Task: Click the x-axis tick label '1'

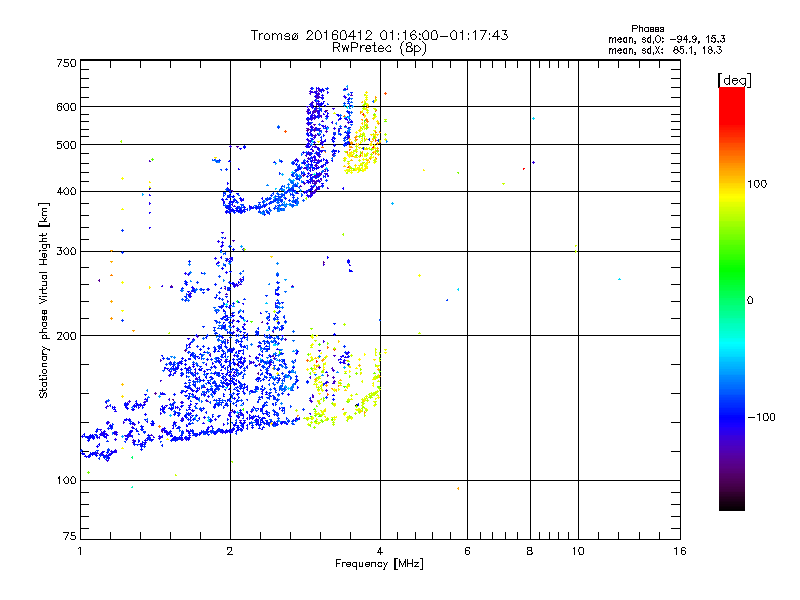Action: [80, 551]
